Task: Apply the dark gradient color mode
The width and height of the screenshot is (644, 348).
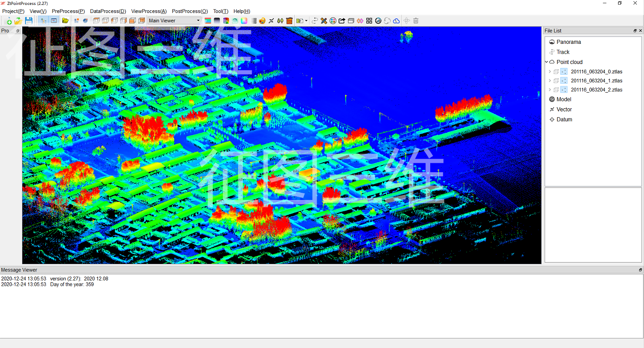Action: [x=217, y=21]
